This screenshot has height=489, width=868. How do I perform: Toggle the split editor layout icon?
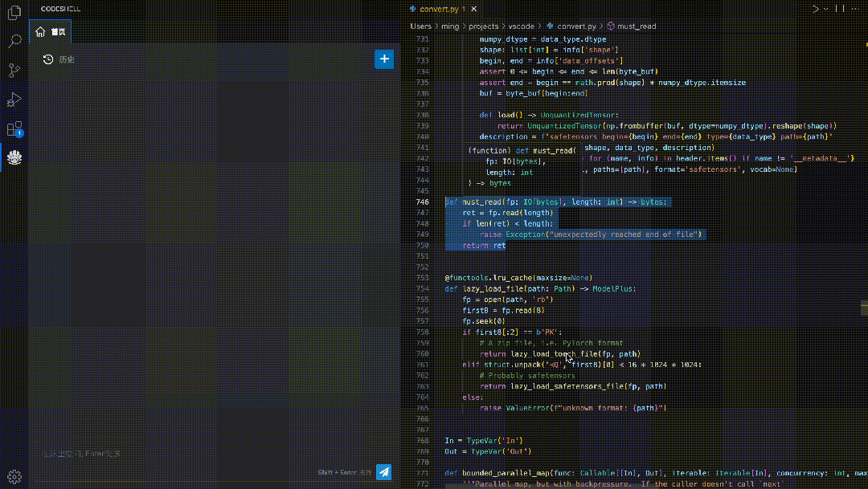click(840, 9)
